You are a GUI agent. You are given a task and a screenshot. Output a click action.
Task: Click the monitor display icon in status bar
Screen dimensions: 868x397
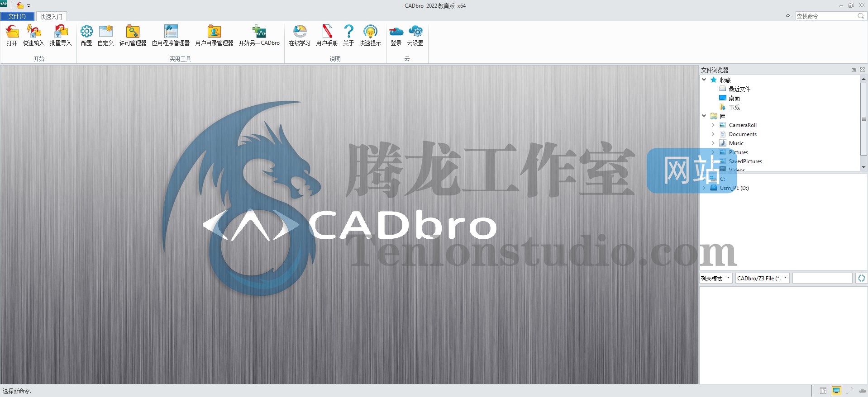coord(836,391)
